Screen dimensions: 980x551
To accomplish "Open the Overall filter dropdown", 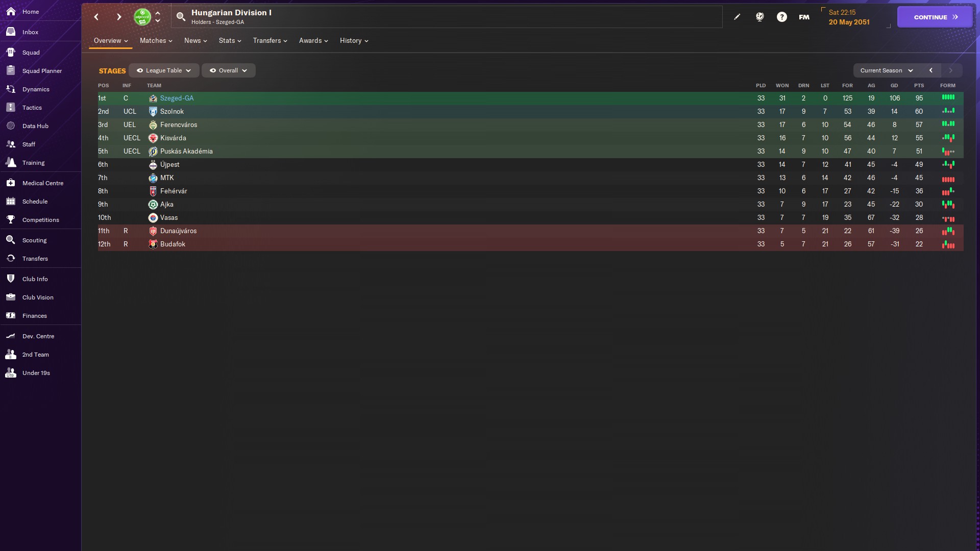I will [x=228, y=70].
